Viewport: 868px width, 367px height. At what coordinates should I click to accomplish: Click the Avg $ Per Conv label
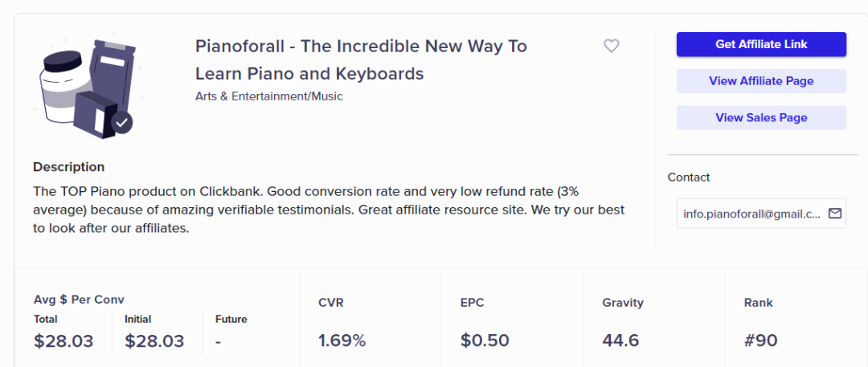pos(79,300)
